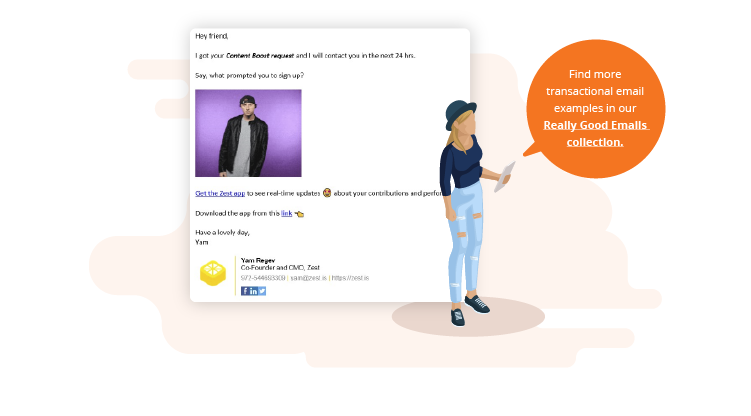This screenshot has width=751, height=416.
Task: Open the 'Get the Zest app' link
Action: [220, 193]
